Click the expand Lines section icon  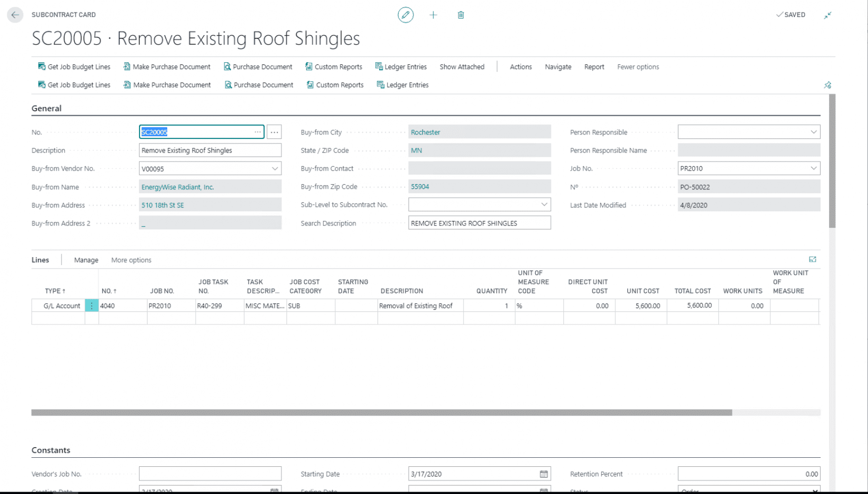(x=813, y=259)
